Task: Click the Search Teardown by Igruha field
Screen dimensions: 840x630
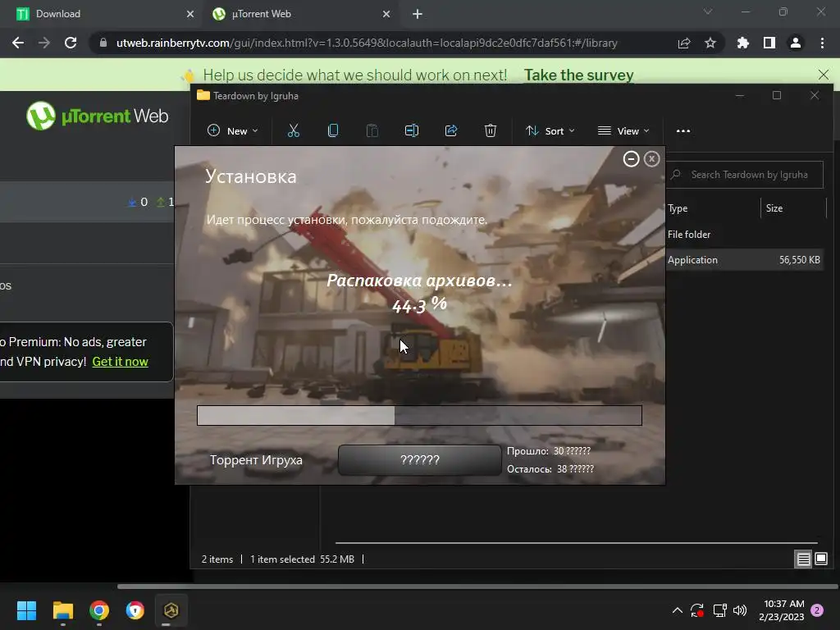Action: coord(745,175)
